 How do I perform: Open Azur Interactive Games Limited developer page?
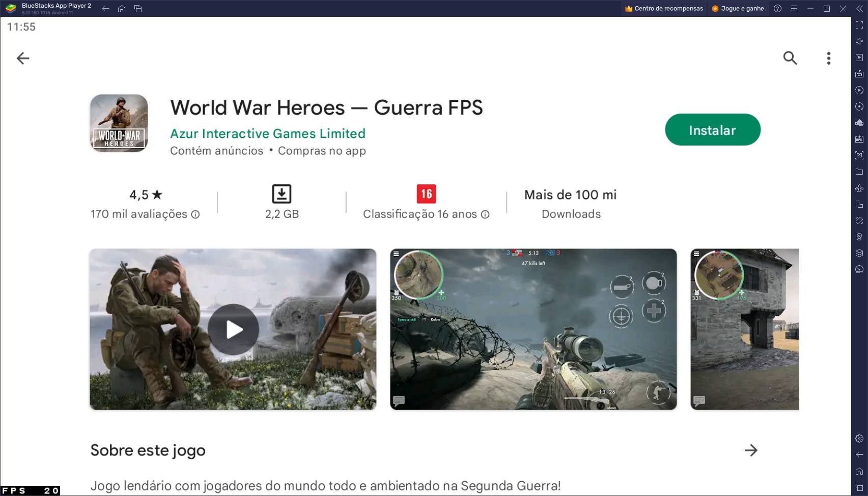click(x=268, y=133)
